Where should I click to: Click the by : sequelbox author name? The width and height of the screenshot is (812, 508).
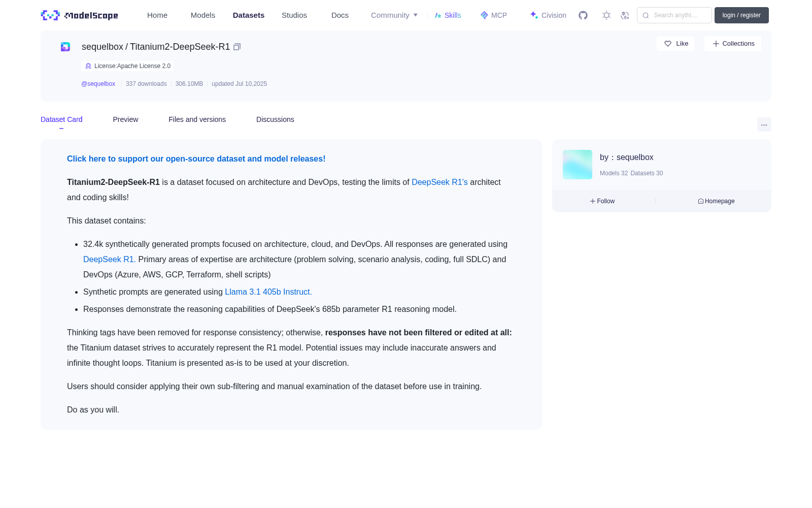point(627,157)
